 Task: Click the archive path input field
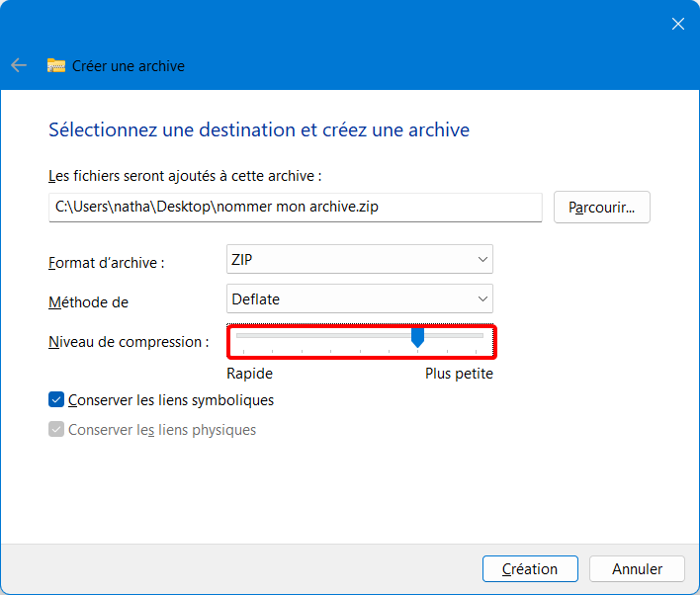tap(295, 208)
